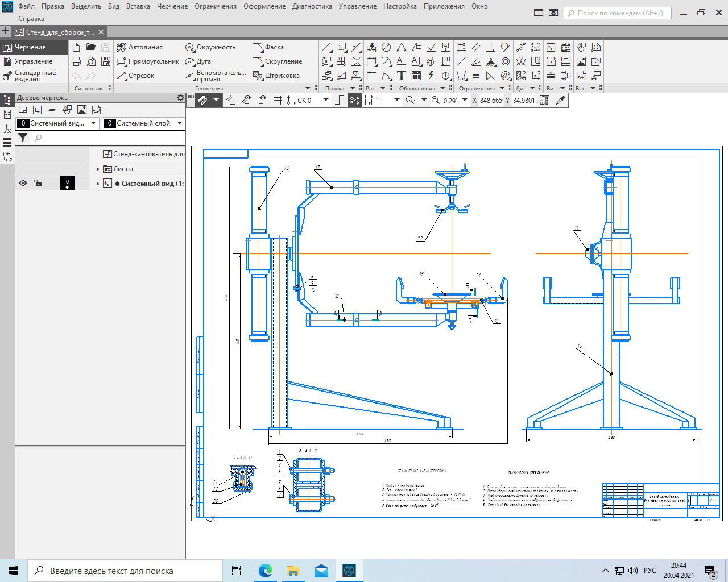This screenshot has width=728, height=582.
Task: Click the command search field
Action: tap(618, 13)
